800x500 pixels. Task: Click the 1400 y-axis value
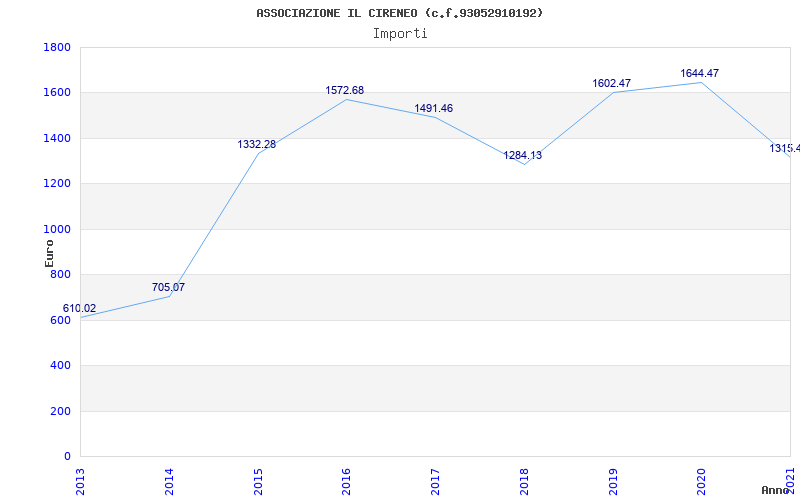point(57,138)
